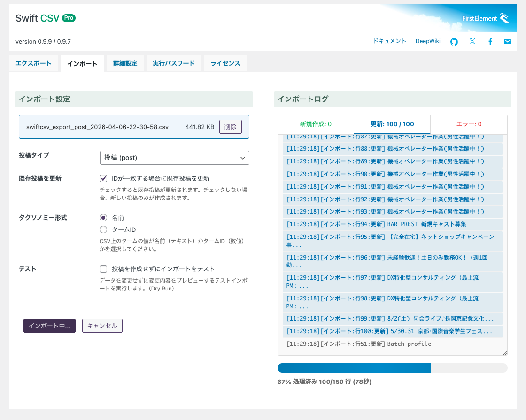Enable the dry run test import checkbox

103,269
